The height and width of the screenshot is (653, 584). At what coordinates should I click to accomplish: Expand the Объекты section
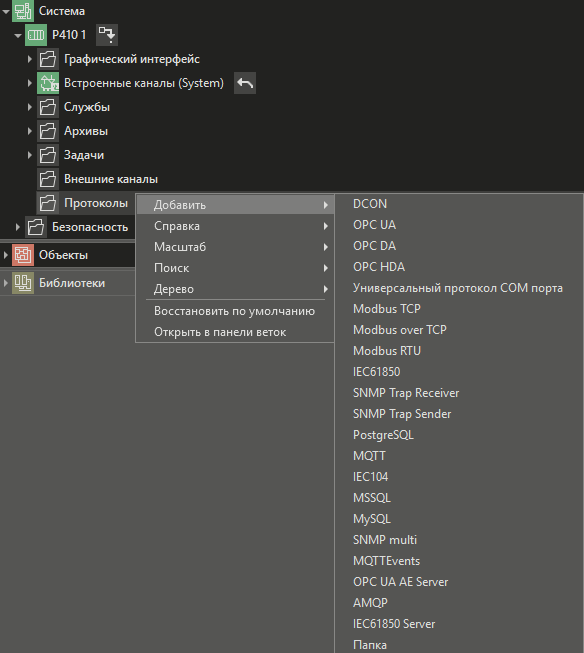[x=5, y=255]
